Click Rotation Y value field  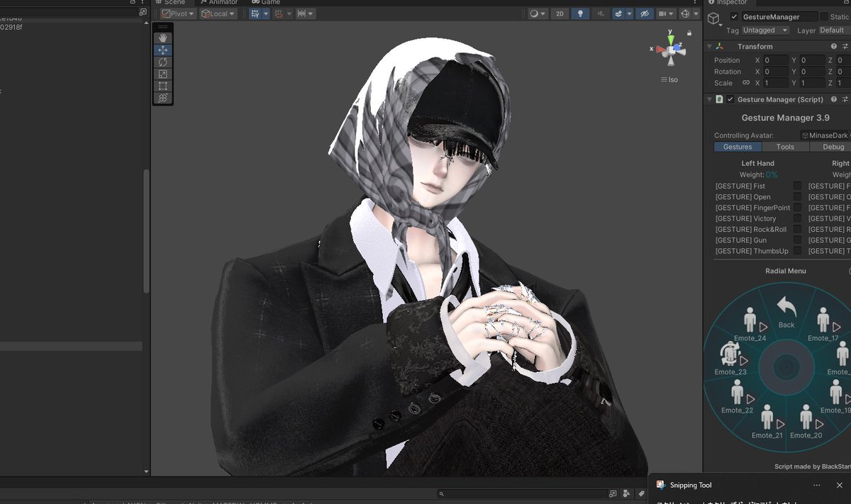coord(813,72)
